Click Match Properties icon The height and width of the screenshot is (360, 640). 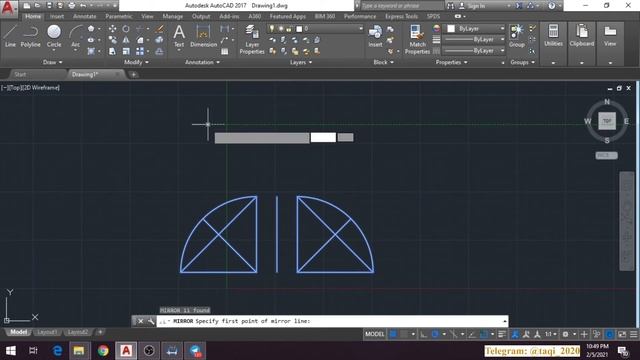point(417,39)
